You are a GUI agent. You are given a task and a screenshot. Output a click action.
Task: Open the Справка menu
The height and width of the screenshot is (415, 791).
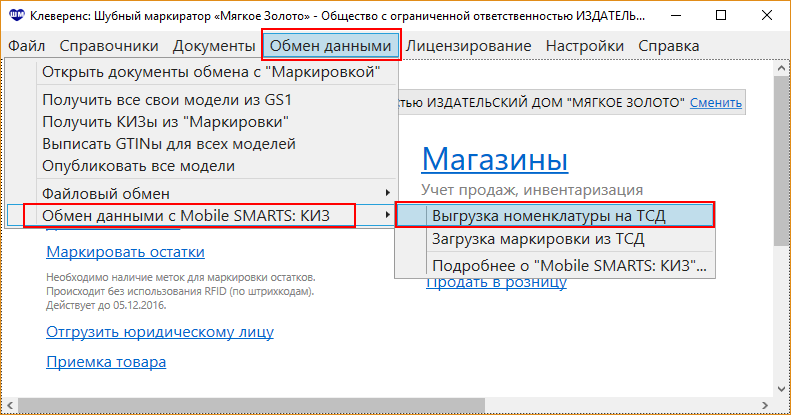coord(668,46)
